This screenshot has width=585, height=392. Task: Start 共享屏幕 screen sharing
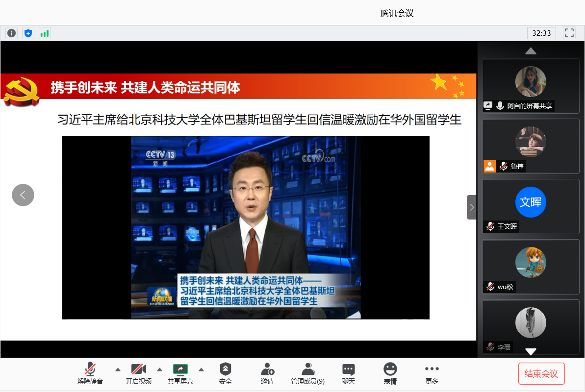point(180,373)
